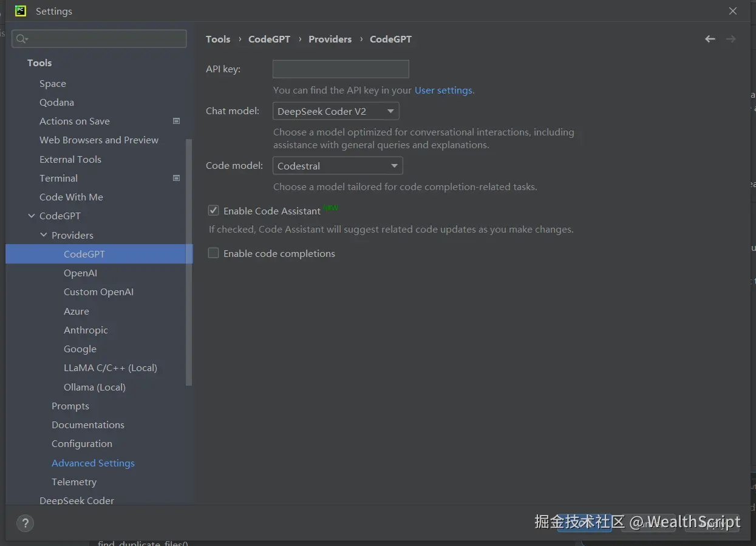Close the Settings dialog window

pyautogui.click(x=733, y=11)
